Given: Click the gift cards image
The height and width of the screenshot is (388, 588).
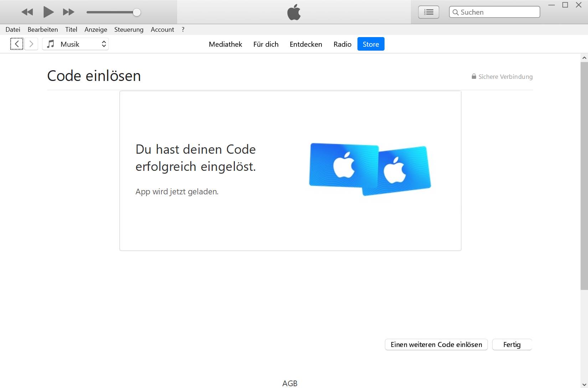Looking at the screenshot, I should coord(370,170).
